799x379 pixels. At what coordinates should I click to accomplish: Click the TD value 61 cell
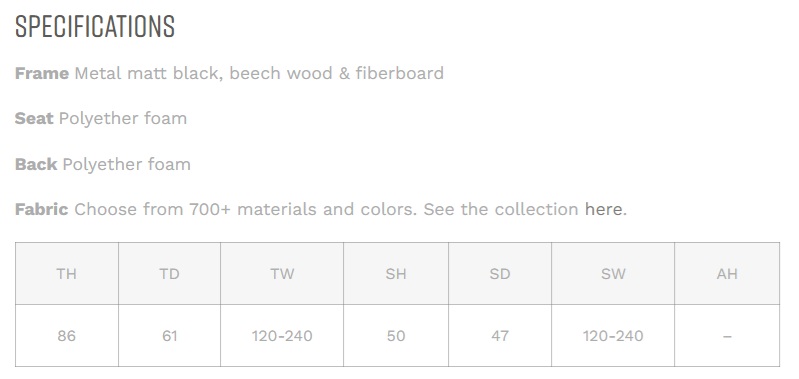coord(169,336)
